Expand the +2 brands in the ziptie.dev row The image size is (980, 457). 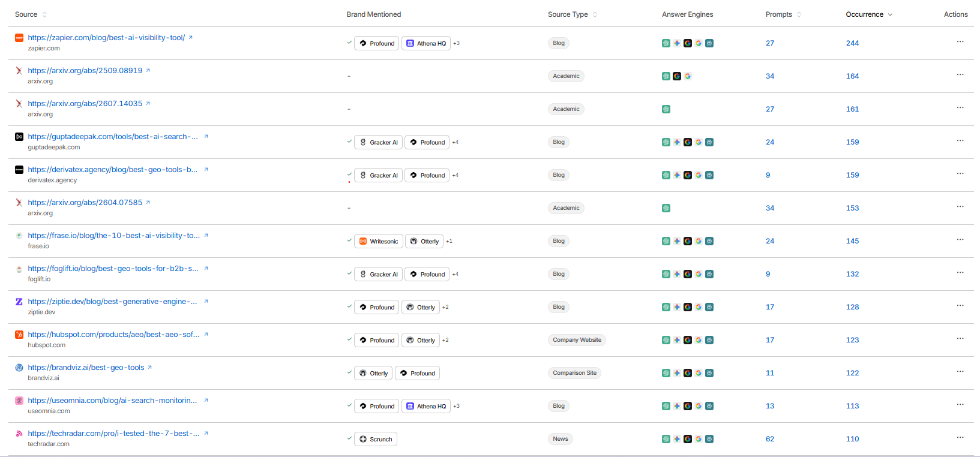pyautogui.click(x=445, y=307)
